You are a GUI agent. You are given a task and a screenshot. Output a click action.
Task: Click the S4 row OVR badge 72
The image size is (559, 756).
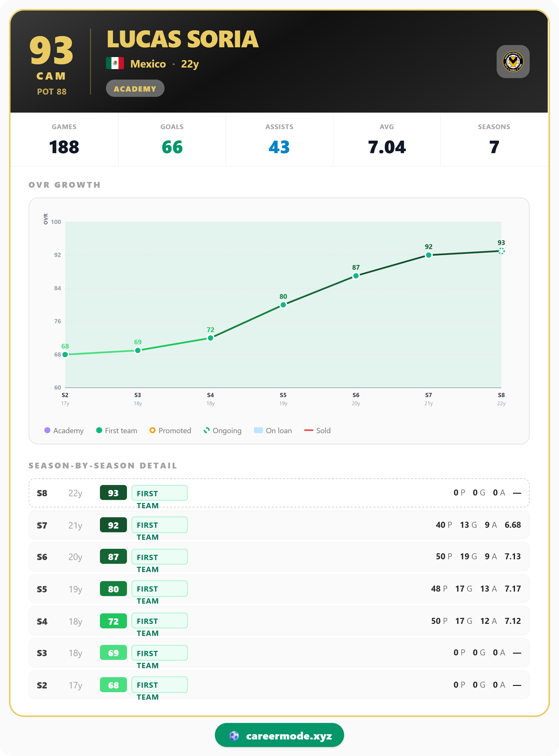(x=113, y=621)
